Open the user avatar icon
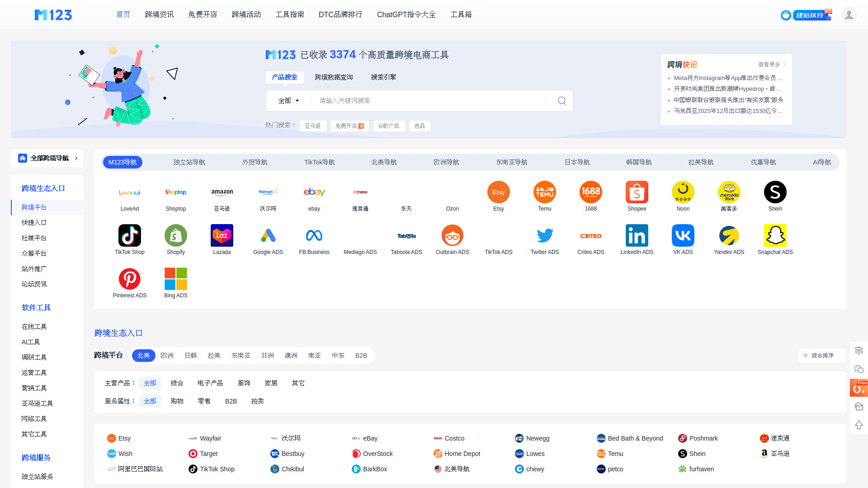This screenshot has width=868, height=488. pyautogui.click(x=849, y=15)
